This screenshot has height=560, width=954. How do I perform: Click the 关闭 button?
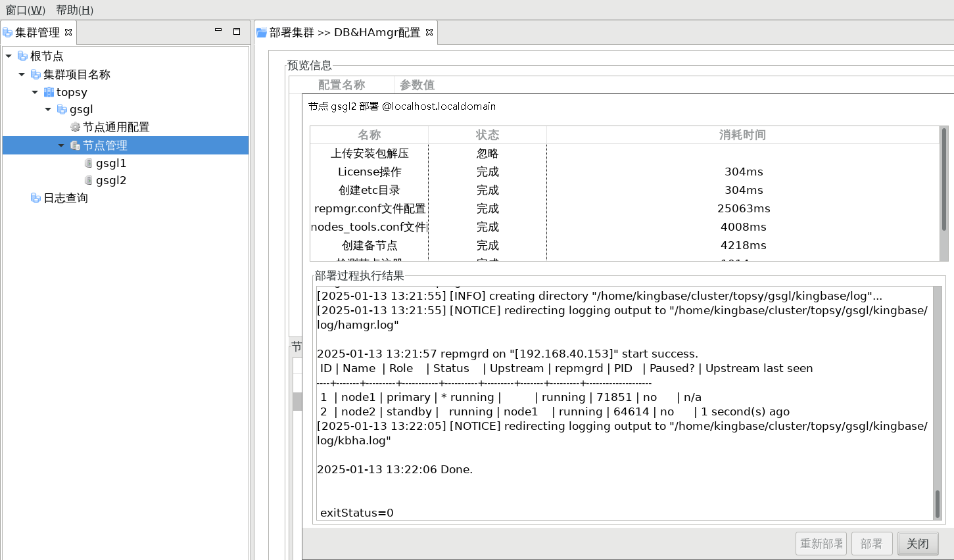coord(918,544)
